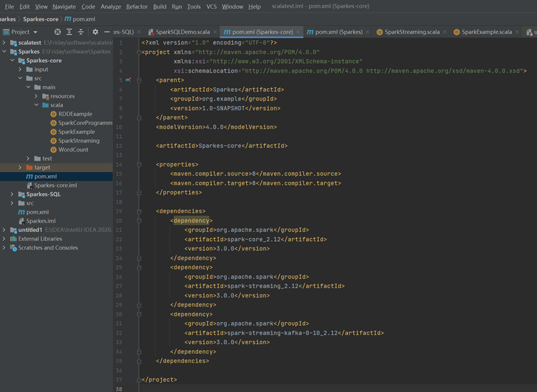Open the Refactor menu
This screenshot has height=392, width=537.
137,6
